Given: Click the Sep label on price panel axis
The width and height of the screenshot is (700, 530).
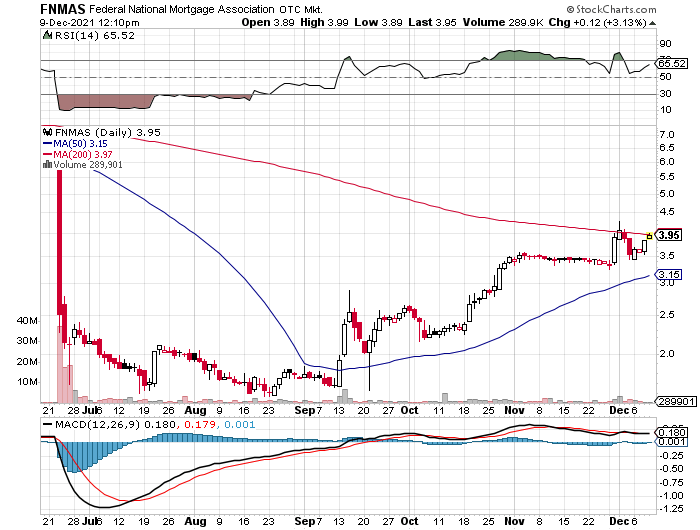Looking at the screenshot, I should (x=304, y=410).
